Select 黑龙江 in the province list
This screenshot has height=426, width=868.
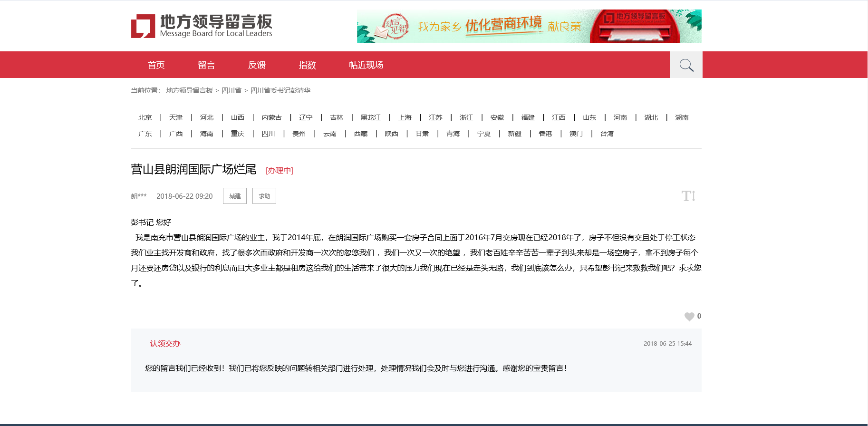coord(370,117)
